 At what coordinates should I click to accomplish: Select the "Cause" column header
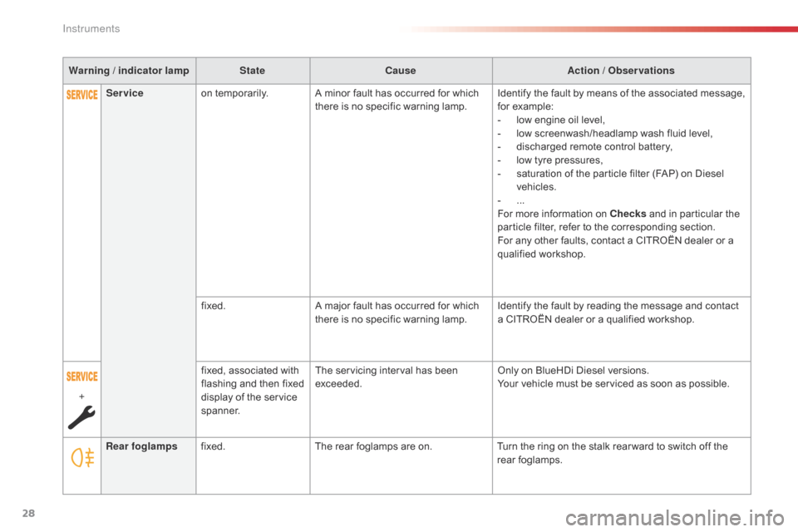[400, 71]
